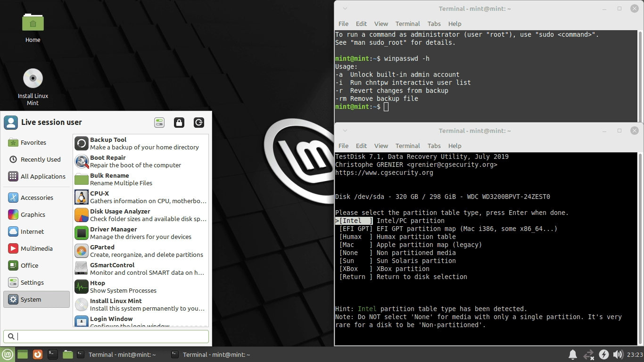This screenshot has height=362, width=644.
Task: Click the network connection tray icon
Action: [588, 354]
